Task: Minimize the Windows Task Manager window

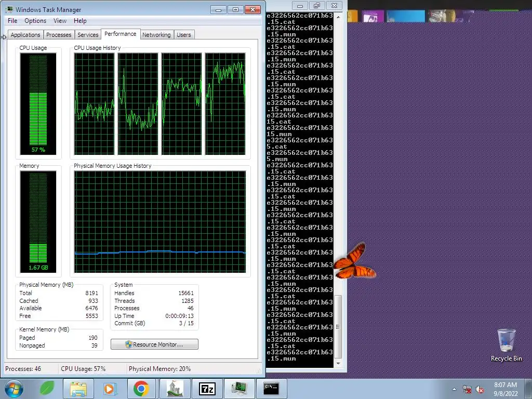Action: (x=218, y=9)
